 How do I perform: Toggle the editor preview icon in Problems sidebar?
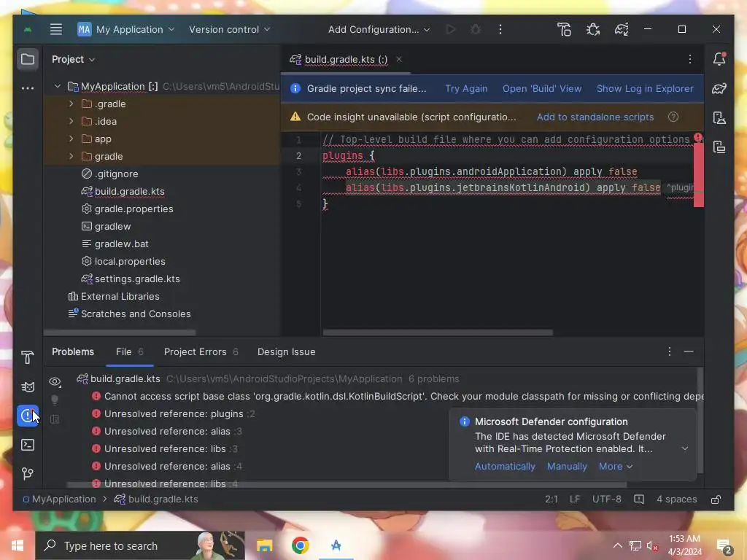point(55,419)
